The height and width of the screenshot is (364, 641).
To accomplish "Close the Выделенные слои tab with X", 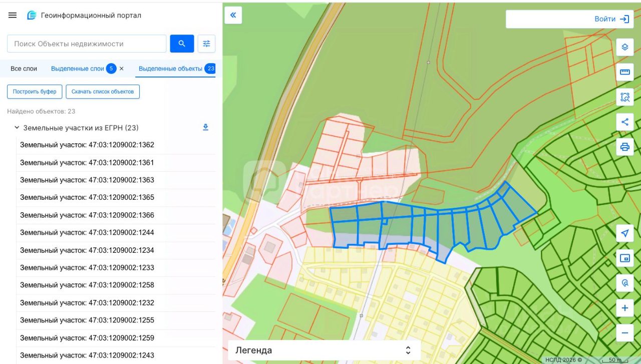I will tap(121, 69).
